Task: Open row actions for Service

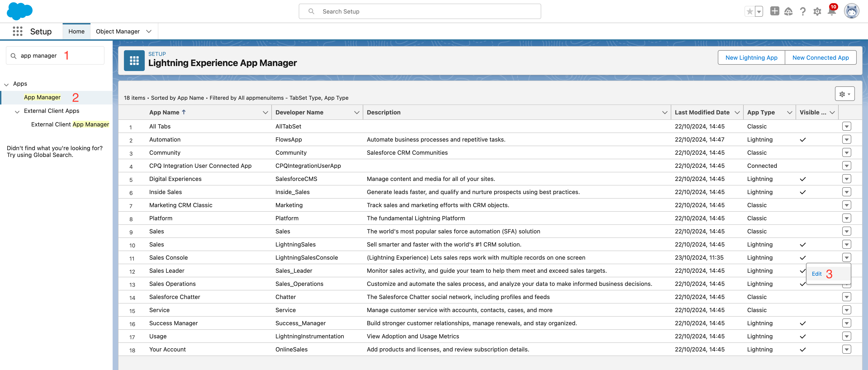Action: tap(847, 310)
